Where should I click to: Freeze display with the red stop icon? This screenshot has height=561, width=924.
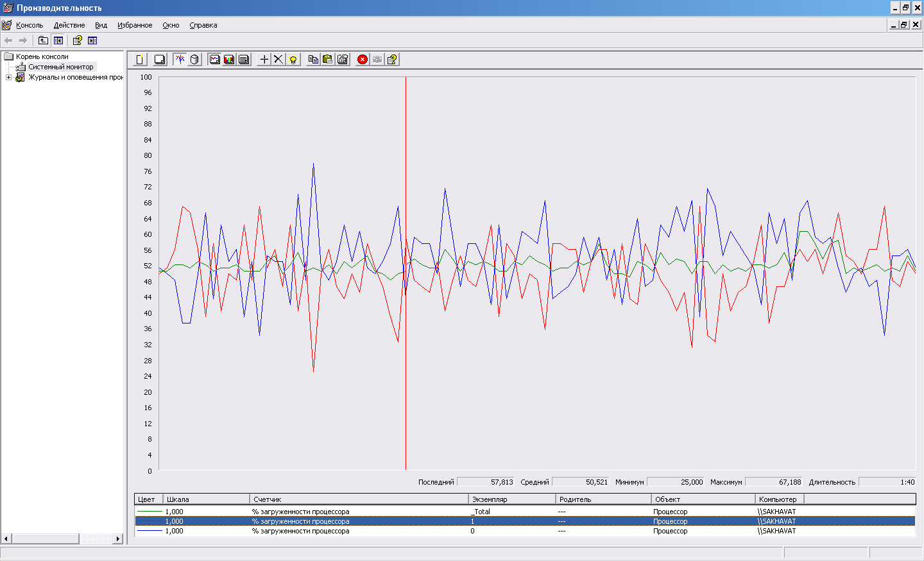(363, 60)
